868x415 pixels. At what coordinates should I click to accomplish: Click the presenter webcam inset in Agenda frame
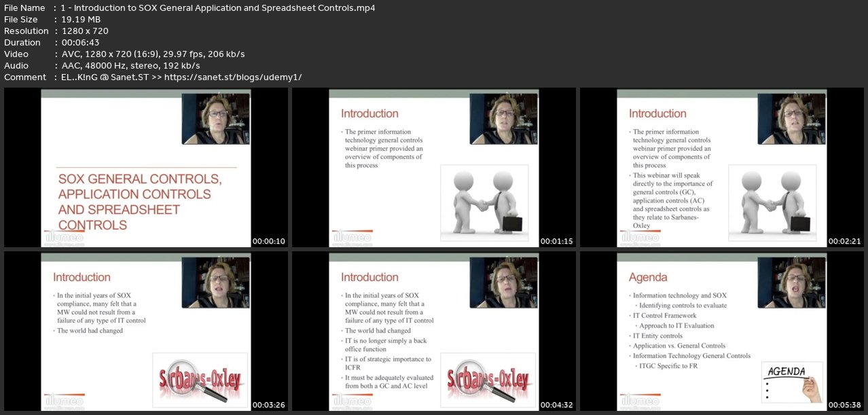pos(792,283)
